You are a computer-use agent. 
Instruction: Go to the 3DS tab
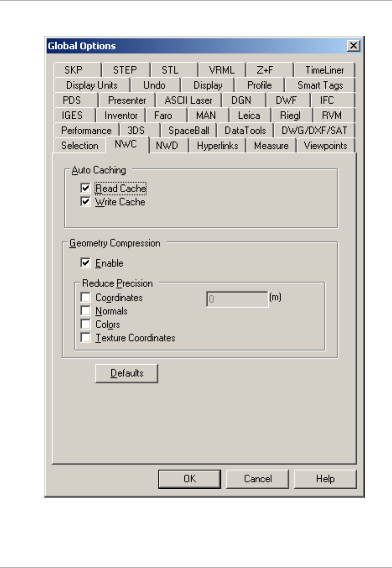point(139,130)
